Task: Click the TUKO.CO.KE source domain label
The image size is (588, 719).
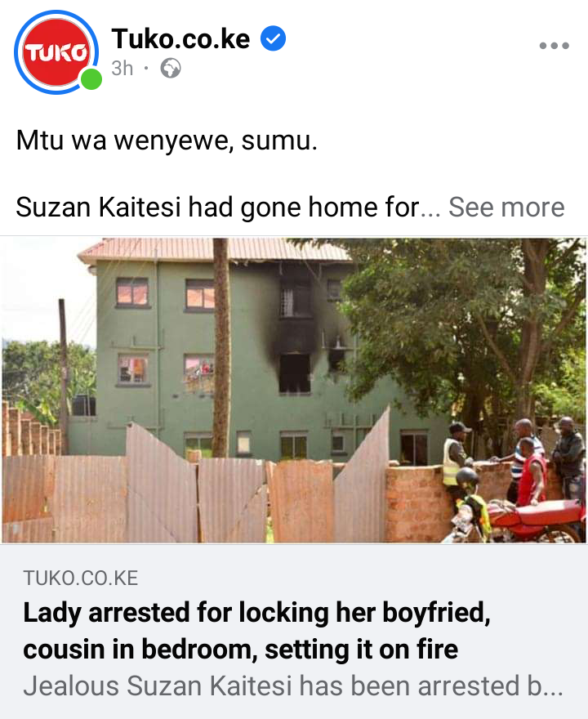Action: (x=81, y=578)
